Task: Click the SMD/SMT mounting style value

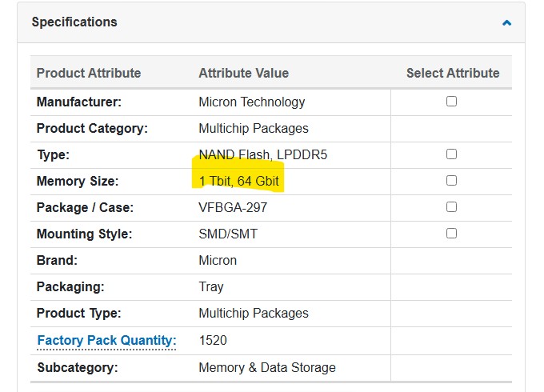Action: click(228, 234)
